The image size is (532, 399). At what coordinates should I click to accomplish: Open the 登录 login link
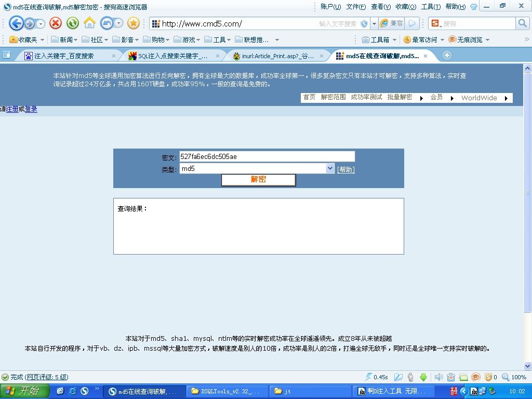tap(31, 109)
